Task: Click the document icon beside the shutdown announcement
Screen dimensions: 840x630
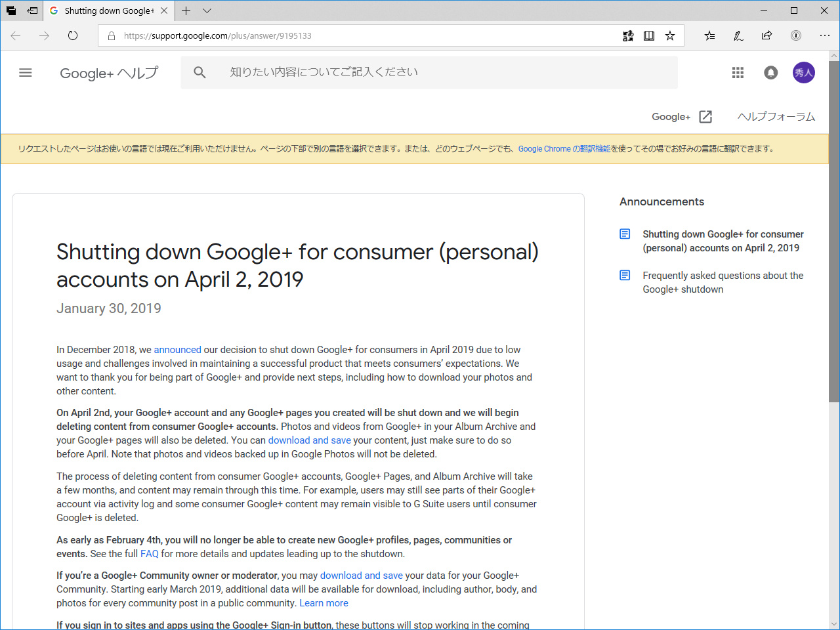Action: point(624,234)
